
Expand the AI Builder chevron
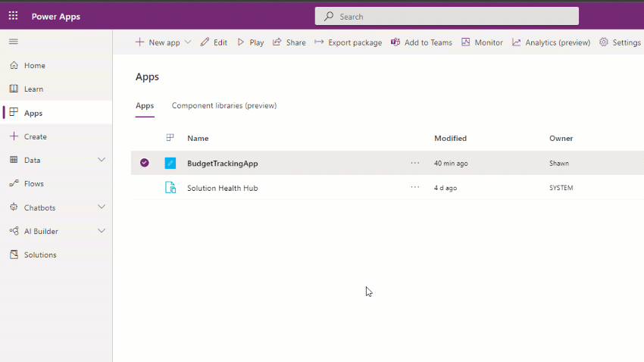tap(102, 231)
